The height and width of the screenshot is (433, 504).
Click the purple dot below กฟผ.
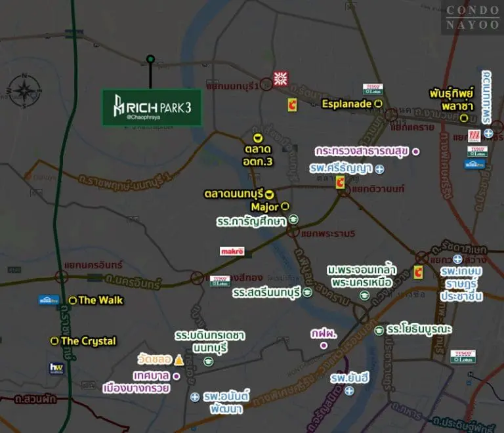coord(324,346)
